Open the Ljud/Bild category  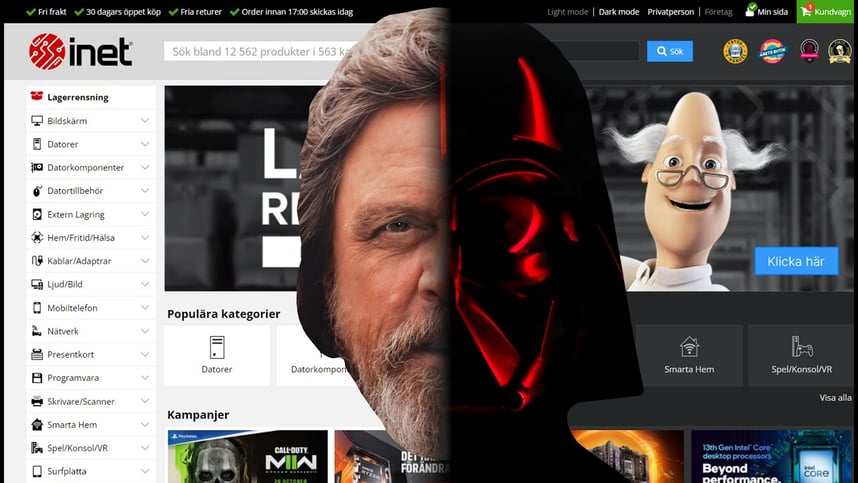[91, 284]
